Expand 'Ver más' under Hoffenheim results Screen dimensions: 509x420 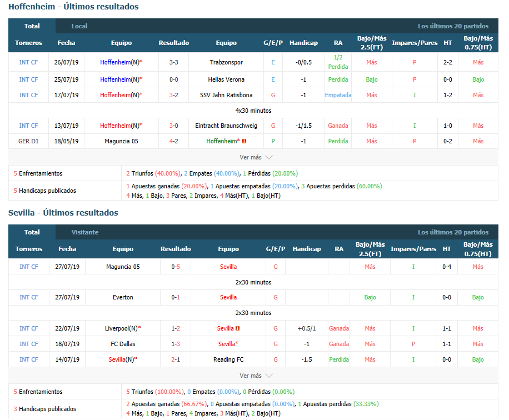click(256, 157)
